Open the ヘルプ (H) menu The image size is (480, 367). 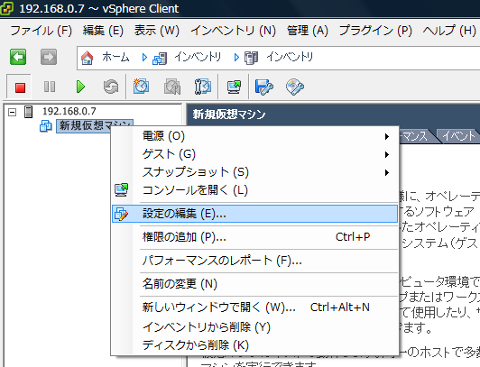pos(450,31)
